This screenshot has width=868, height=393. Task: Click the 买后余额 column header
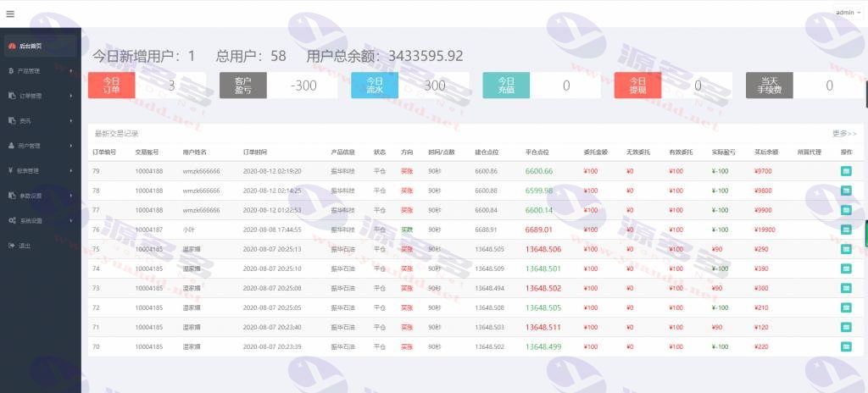coord(766,152)
